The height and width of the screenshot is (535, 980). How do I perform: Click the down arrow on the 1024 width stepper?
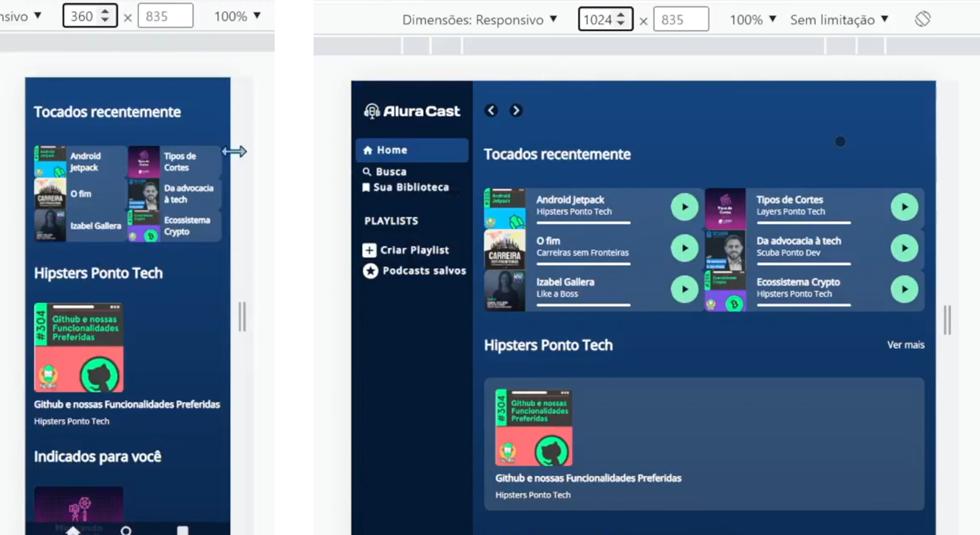coord(621,24)
